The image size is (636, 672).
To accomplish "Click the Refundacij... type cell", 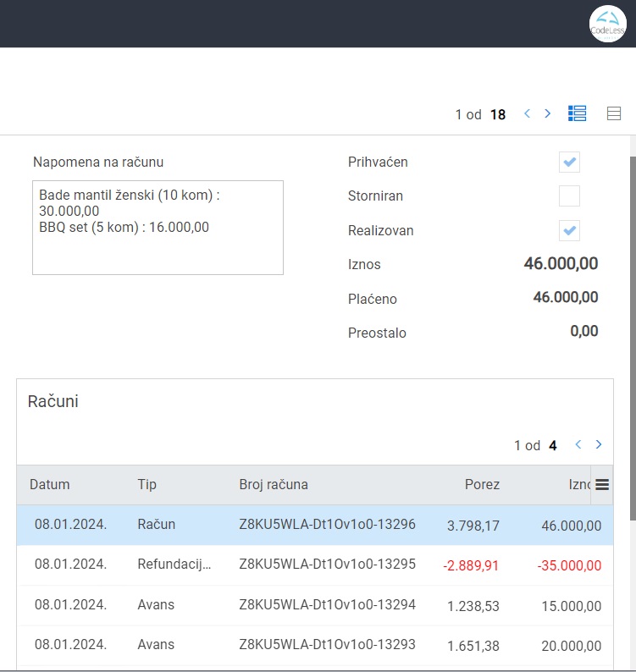I will (x=174, y=564).
